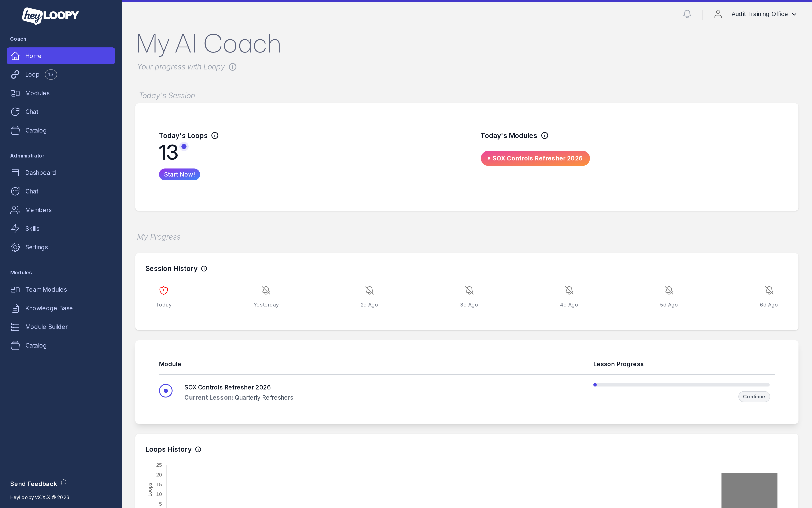Open the Skills page
Image resolution: width=812 pixels, height=508 pixels.
[x=61, y=228]
